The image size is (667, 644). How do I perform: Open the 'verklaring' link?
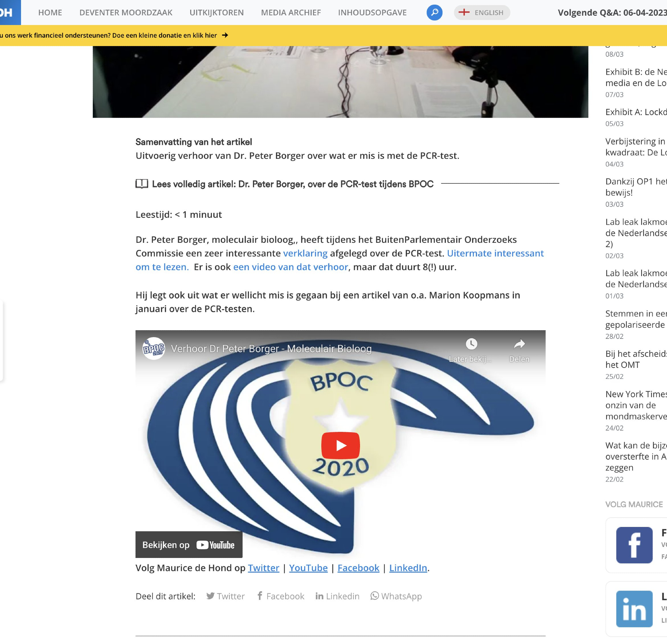coord(305,253)
